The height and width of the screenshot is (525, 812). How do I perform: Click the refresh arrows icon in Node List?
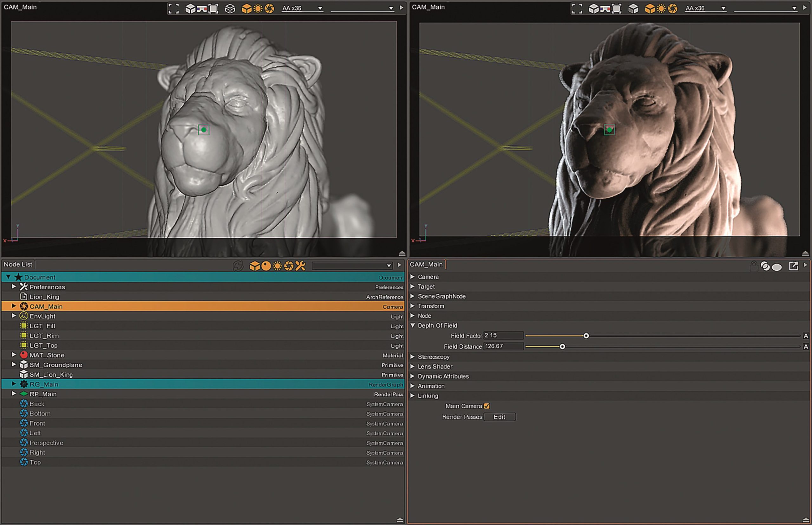238,266
